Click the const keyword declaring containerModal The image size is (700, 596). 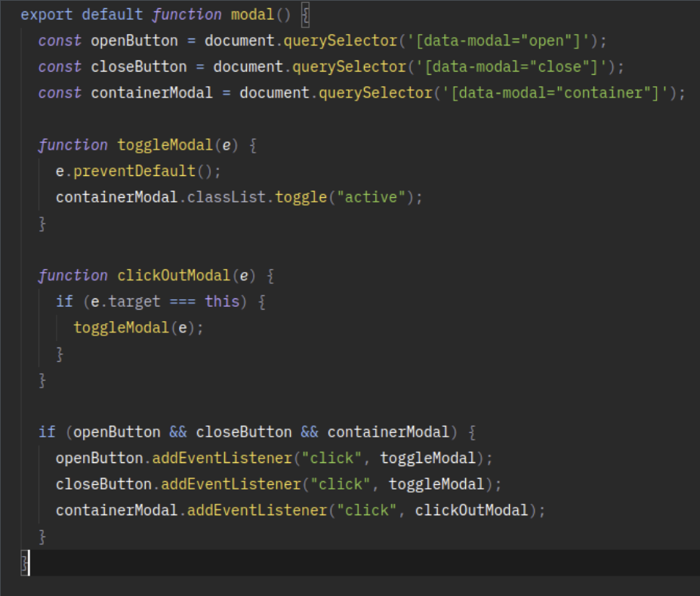(x=60, y=93)
